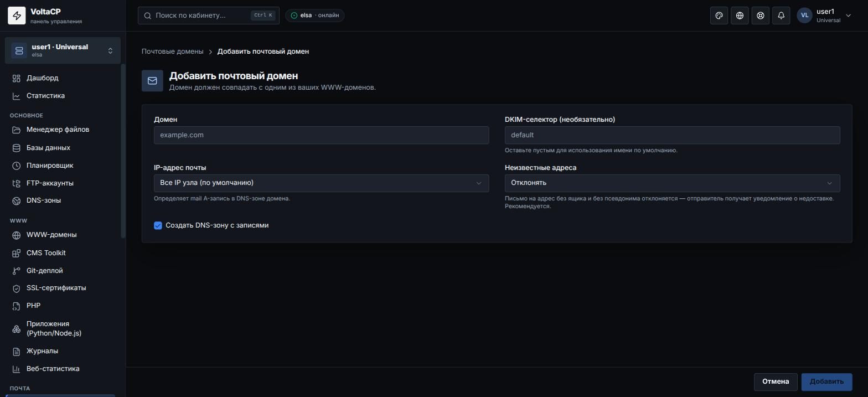Expand the user1 · Universal account switcher
Screen dimensions: 868x397
63,50
